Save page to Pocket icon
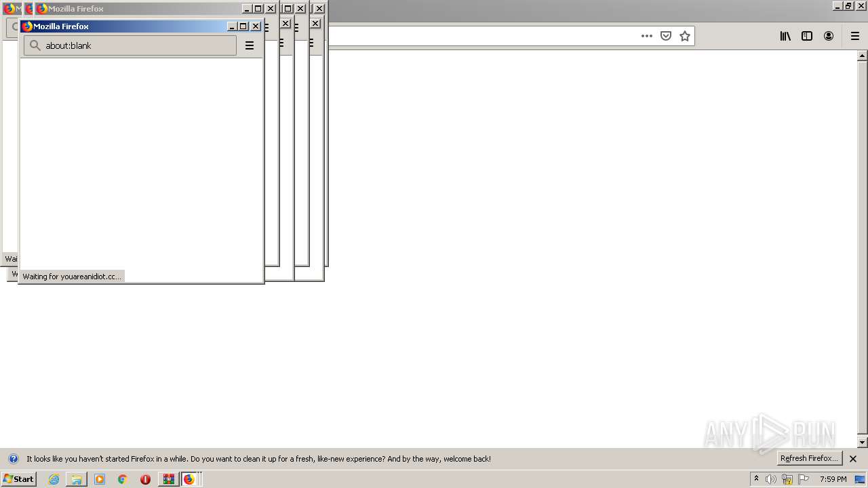The height and width of the screenshot is (488, 868). coord(666,36)
